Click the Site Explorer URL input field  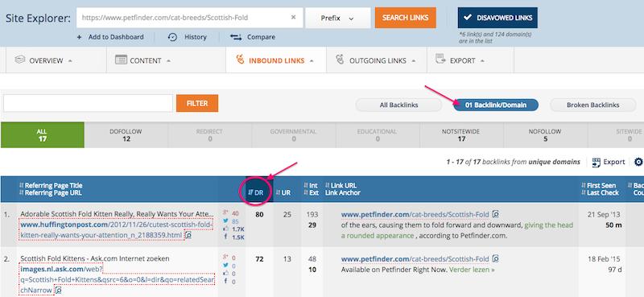189,18
